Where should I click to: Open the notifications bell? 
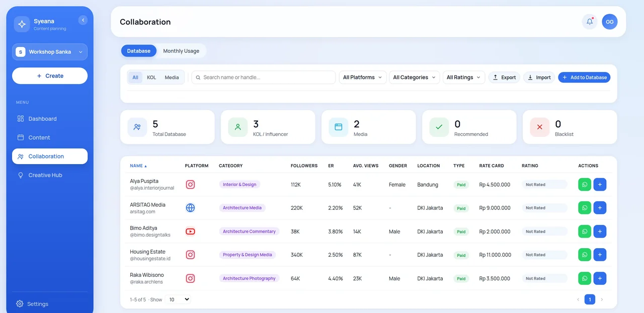coord(590,22)
